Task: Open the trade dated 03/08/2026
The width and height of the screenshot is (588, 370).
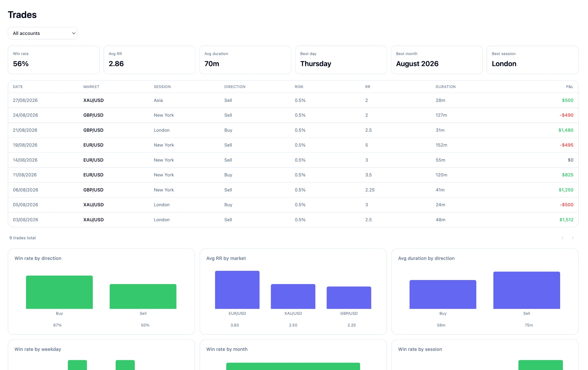Action: pos(293,220)
